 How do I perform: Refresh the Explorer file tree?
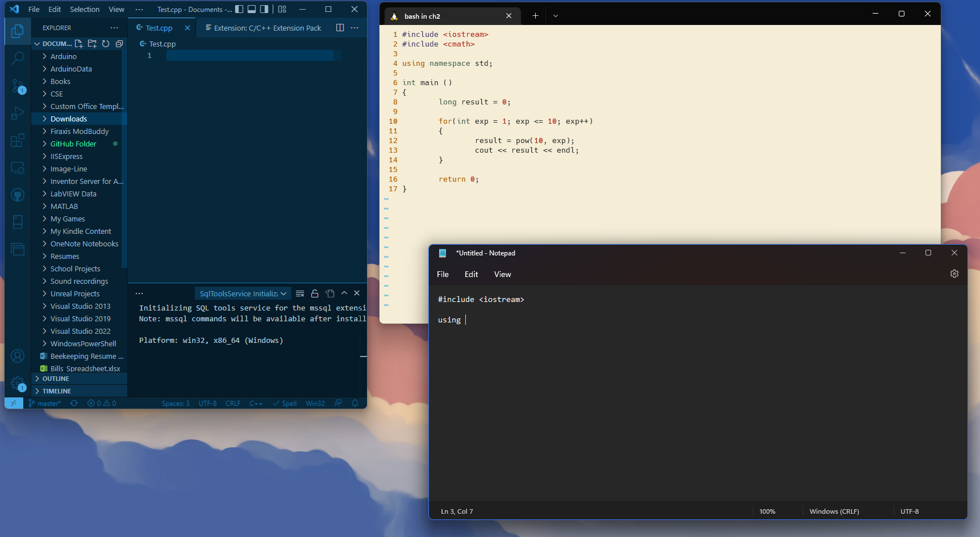pos(106,44)
